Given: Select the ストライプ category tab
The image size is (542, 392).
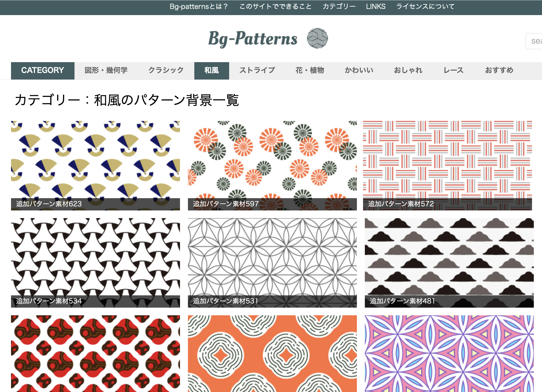Looking at the screenshot, I should click(257, 71).
